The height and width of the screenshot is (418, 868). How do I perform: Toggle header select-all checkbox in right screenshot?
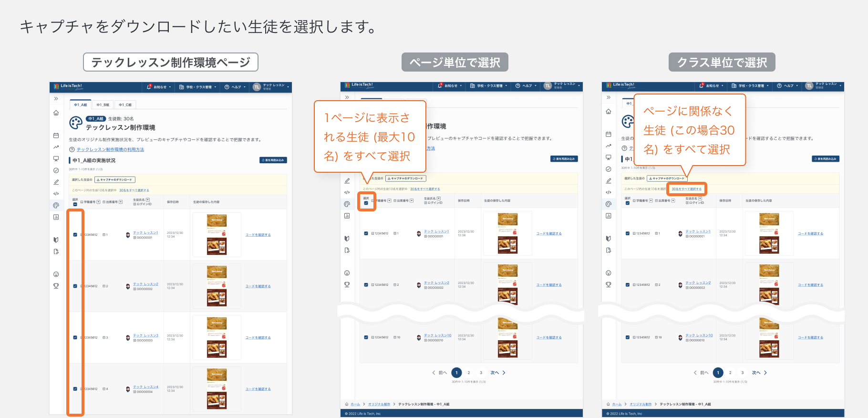point(627,203)
